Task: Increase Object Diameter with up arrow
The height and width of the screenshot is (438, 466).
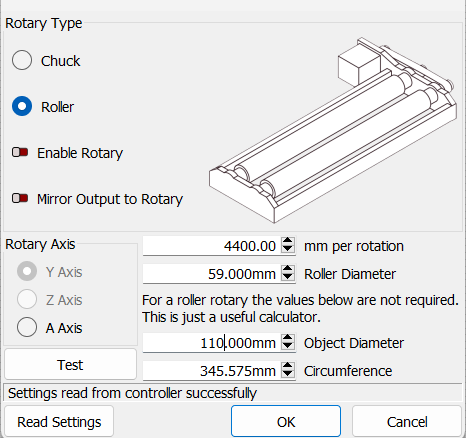Action: (288, 338)
